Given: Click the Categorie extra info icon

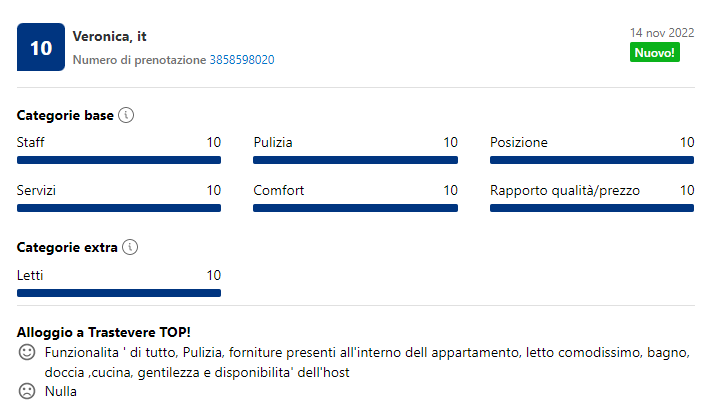Looking at the screenshot, I should (x=130, y=247).
